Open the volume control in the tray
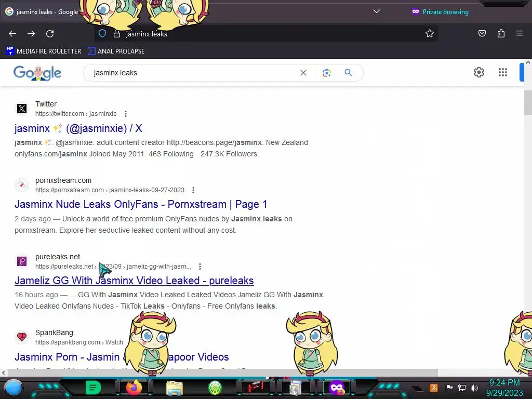 point(474,388)
